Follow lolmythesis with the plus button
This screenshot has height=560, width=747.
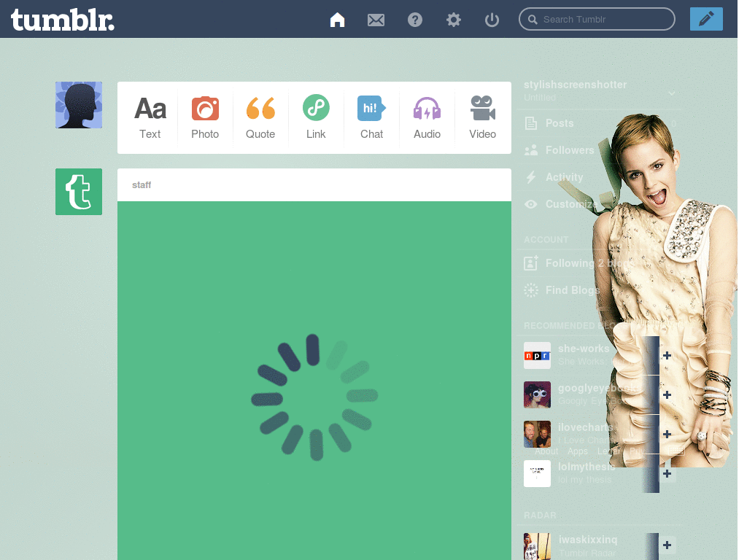[x=667, y=473]
